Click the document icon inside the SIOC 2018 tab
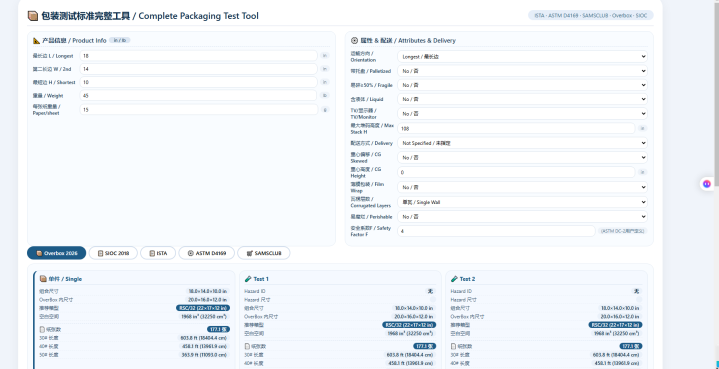This screenshot has width=719, height=369. tap(100, 253)
